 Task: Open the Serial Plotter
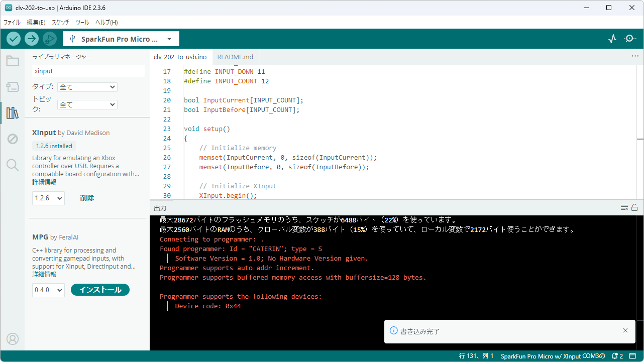pos(612,39)
